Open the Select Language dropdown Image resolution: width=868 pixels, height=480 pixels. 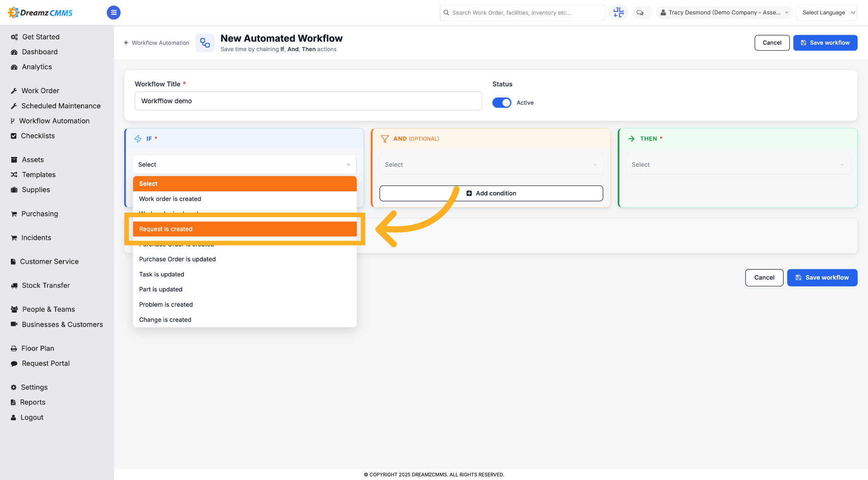826,13
